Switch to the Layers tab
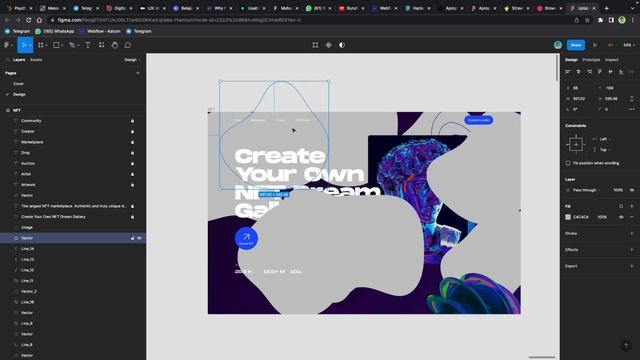 coord(19,60)
